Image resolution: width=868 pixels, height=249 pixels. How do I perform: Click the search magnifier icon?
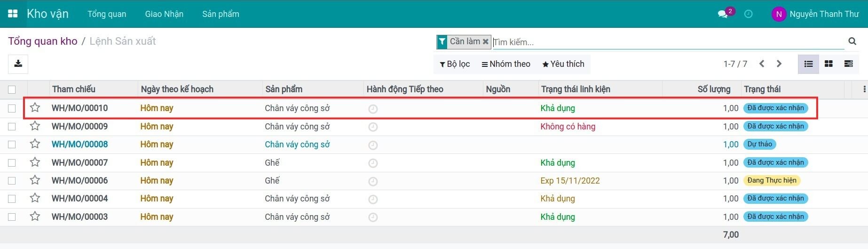[x=852, y=41]
